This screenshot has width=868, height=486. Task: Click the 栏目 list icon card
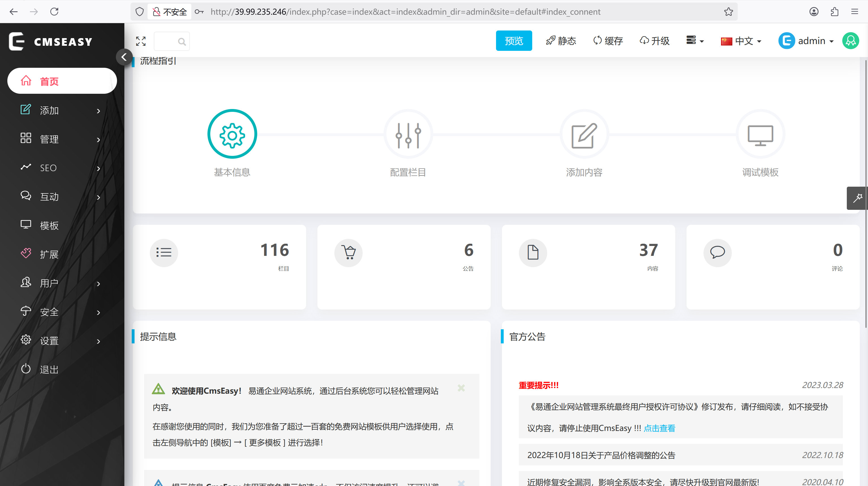coord(164,252)
